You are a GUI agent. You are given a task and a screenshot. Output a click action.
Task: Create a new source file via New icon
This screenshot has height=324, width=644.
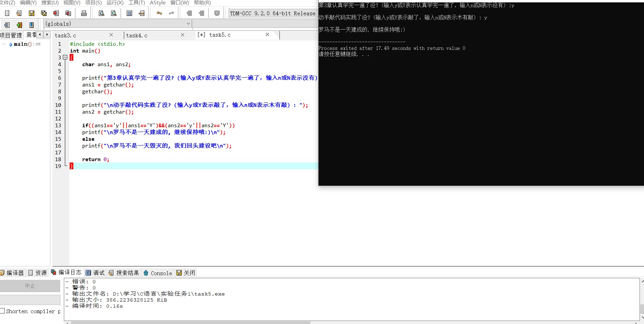click(x=7, y=13)
